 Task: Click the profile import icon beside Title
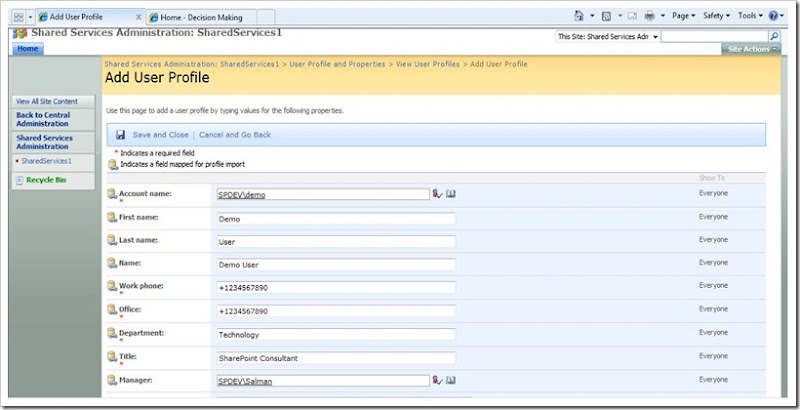coord(112,356)
